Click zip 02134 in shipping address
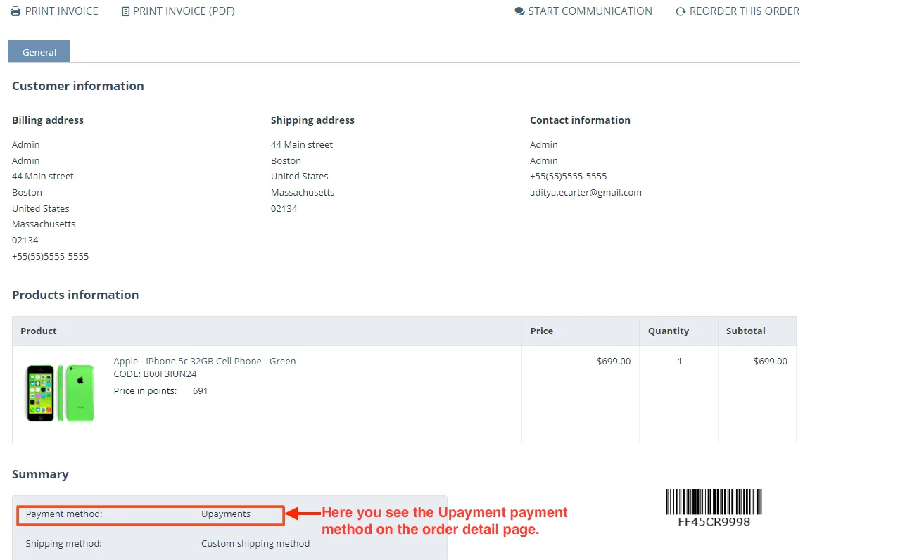Viewport: 924px width, 560px height. point(284,208)
